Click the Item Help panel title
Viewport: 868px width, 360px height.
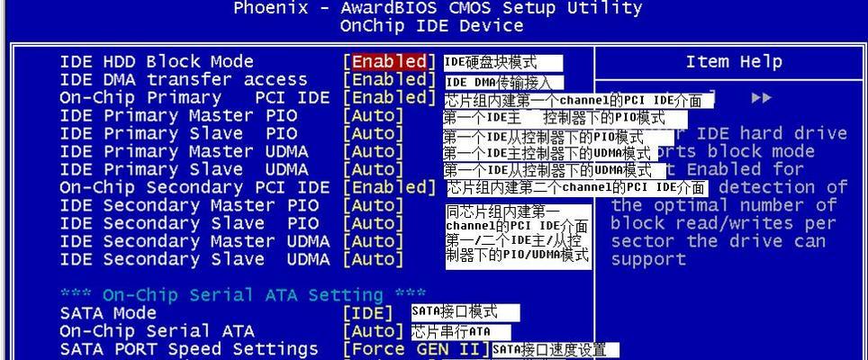[x=734, y=61]
